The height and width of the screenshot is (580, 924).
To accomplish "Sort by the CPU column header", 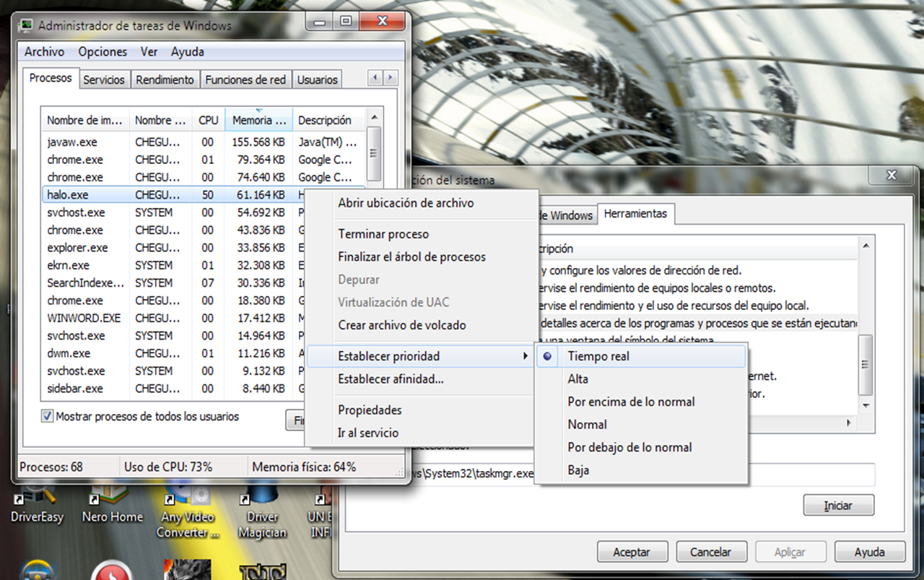I will coord(209,120).
